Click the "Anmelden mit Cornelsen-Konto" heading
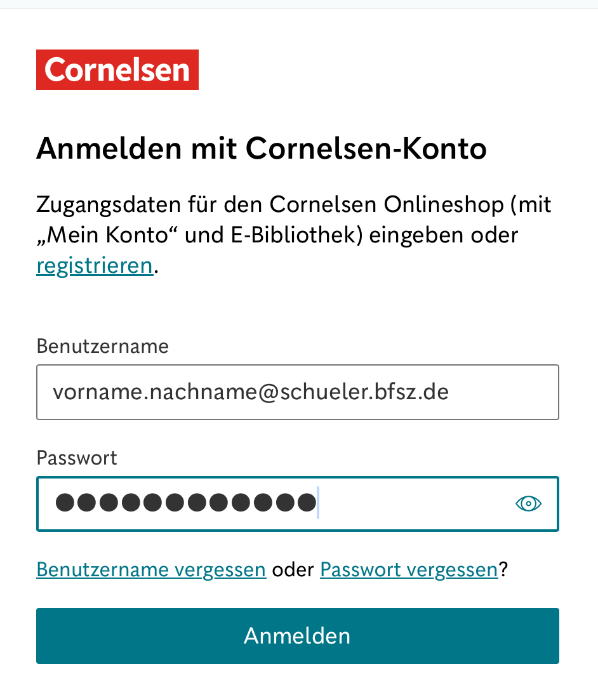The height and width of the screenshot is (700, 598). [262, 149]
